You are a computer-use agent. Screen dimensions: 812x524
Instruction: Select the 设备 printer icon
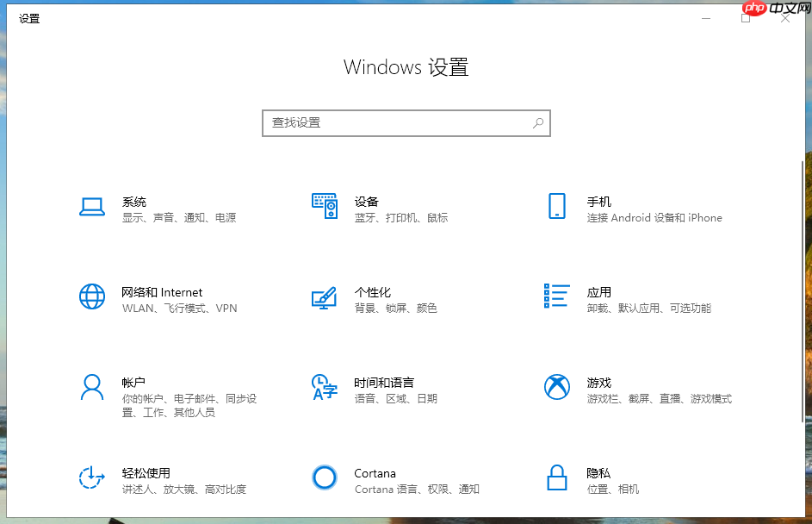coord(325,207)
